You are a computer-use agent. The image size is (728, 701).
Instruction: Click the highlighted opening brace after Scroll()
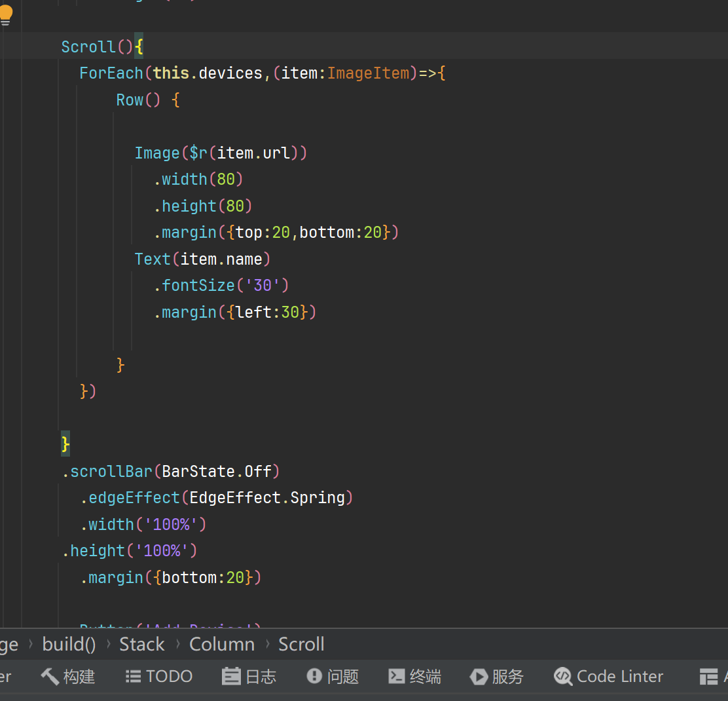point(139,47)
